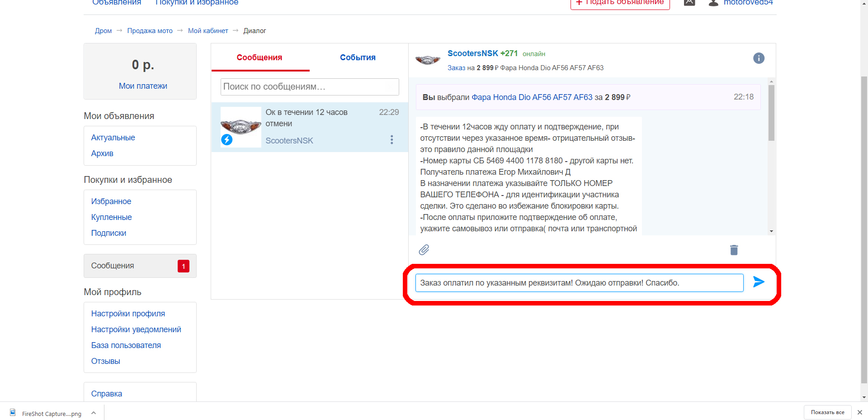Click the Подать объявление button

coord(620,3)
